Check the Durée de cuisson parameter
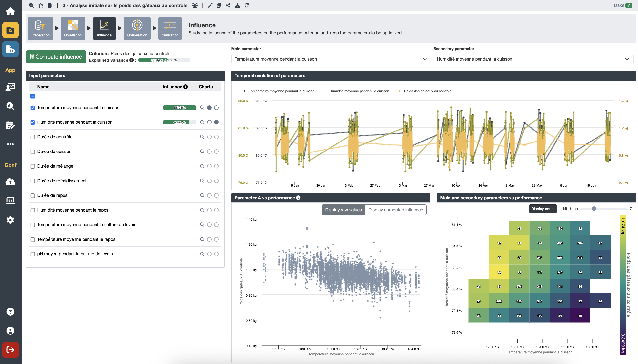 click(x=32, y=152)
